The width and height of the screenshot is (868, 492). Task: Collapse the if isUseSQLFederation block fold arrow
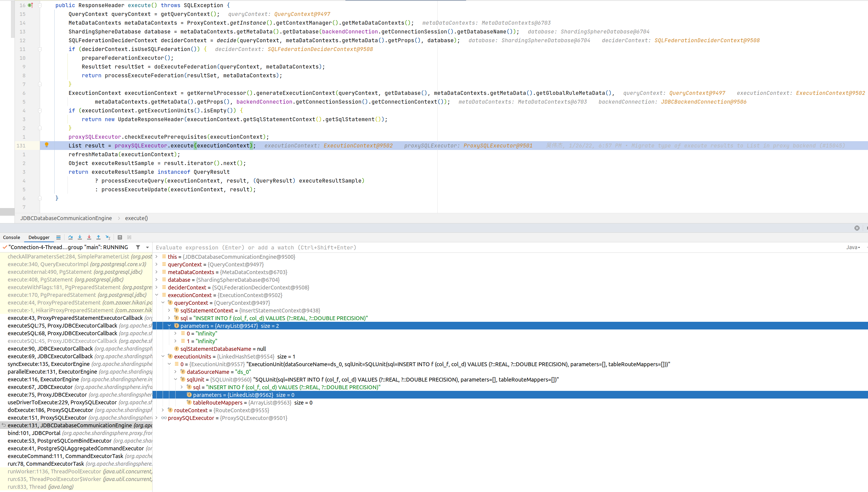(40, 49)
